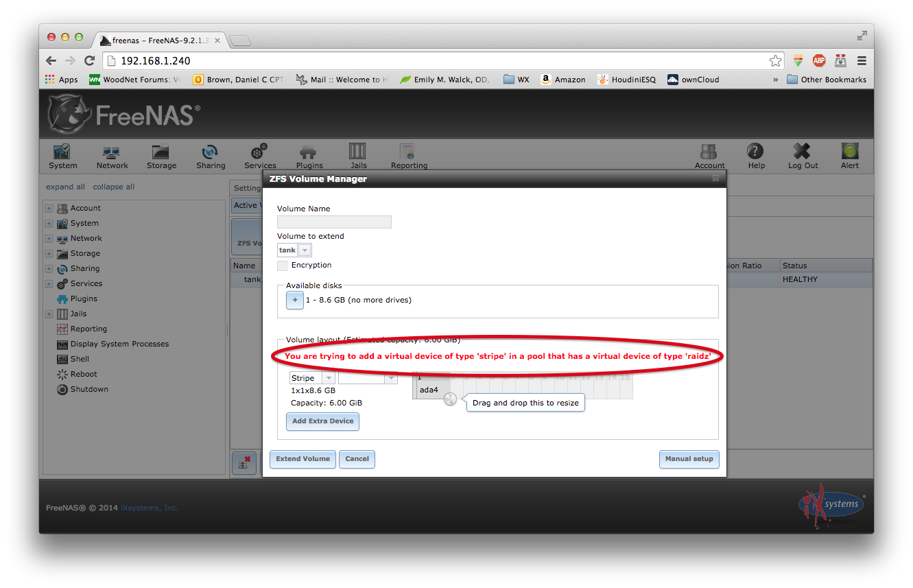This screenshot has height=588, width=913.
Task: Select the Settings tab behind the dialog
Action: [247, 188]
